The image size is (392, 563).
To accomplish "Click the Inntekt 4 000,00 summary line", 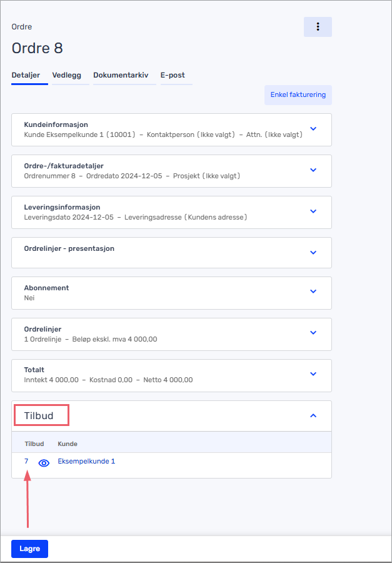I will coord(108,380).
